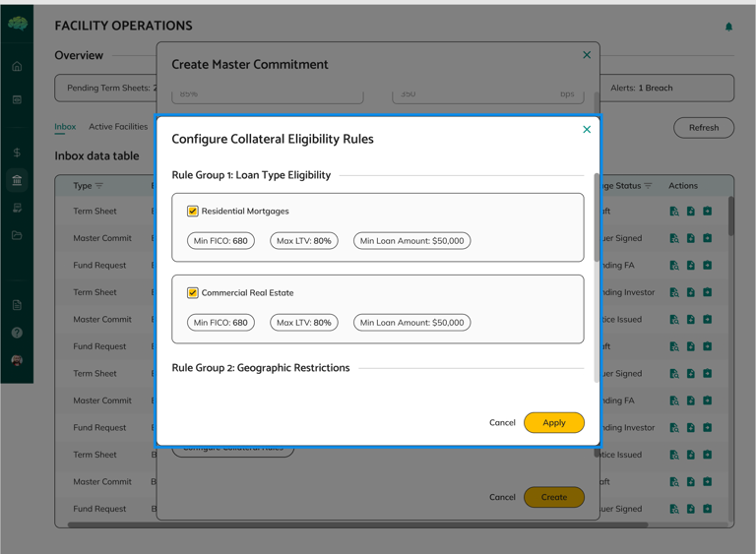
Task: Open the Status column filter icon
Action: [648, 186]
